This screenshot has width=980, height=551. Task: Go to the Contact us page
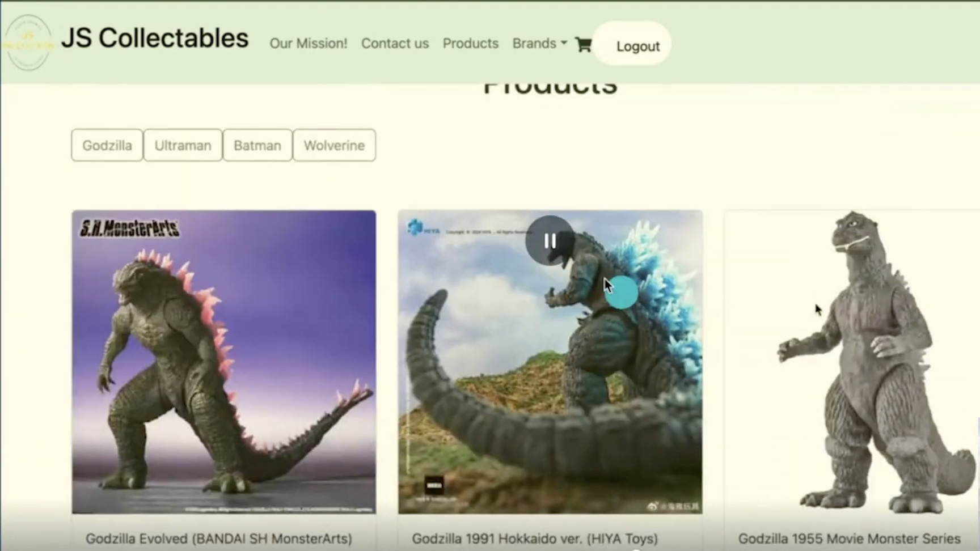click(x=395, y=44)
